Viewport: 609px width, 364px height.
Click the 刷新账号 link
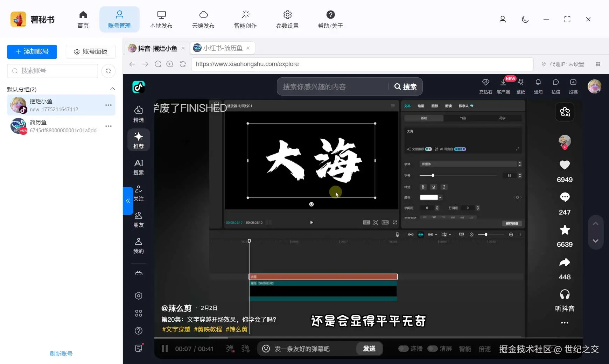[x=61, y=353]
